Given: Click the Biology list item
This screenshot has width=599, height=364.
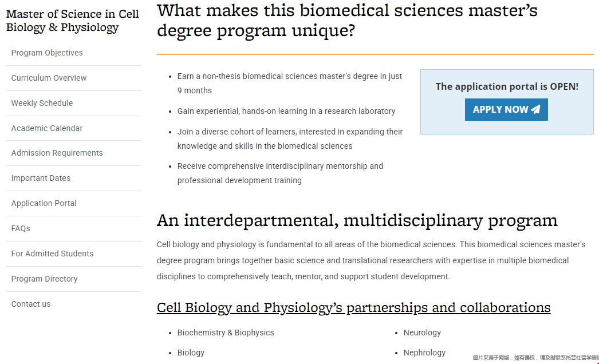Looking at the screenshot, I should tap(191, 353).
